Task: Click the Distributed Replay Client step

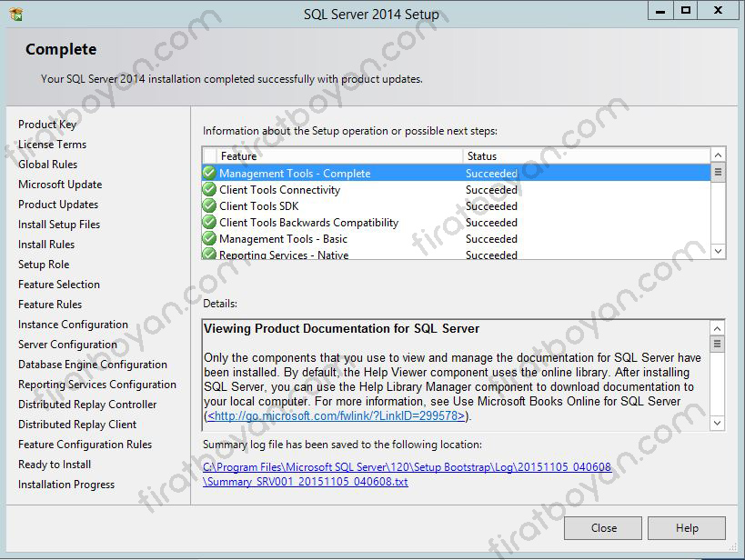Action: (x=77, y=425)
